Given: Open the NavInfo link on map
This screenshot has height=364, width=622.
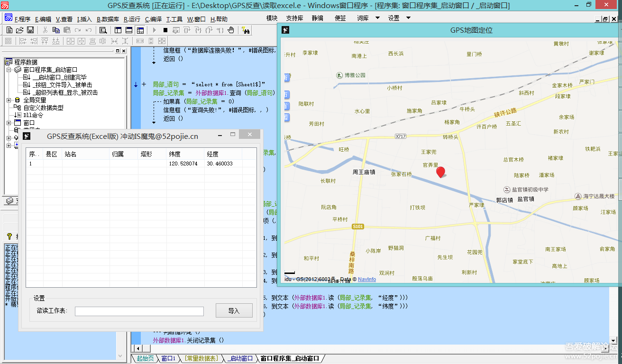Looking at the screenshot, I should [x=366, y=279].
